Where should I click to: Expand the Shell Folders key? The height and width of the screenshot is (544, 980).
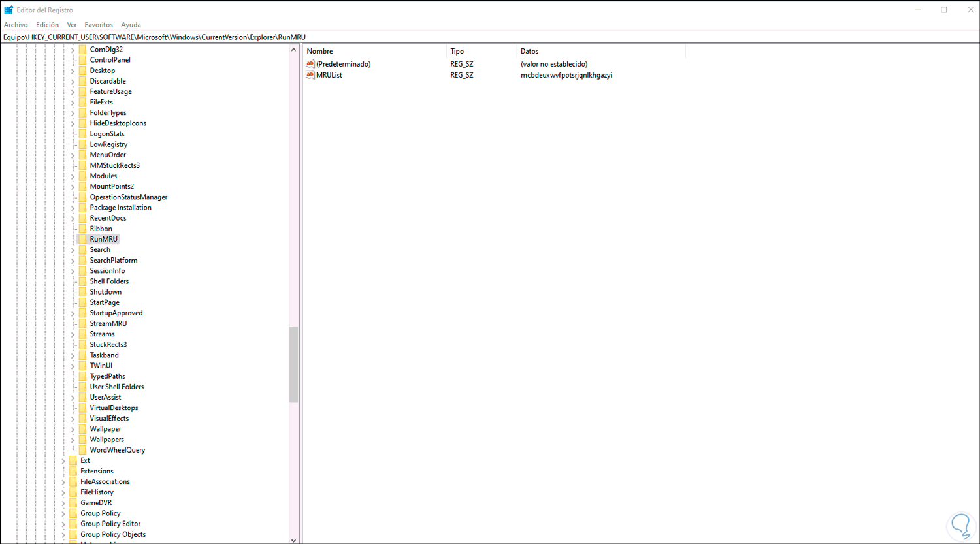coord(73,281)
